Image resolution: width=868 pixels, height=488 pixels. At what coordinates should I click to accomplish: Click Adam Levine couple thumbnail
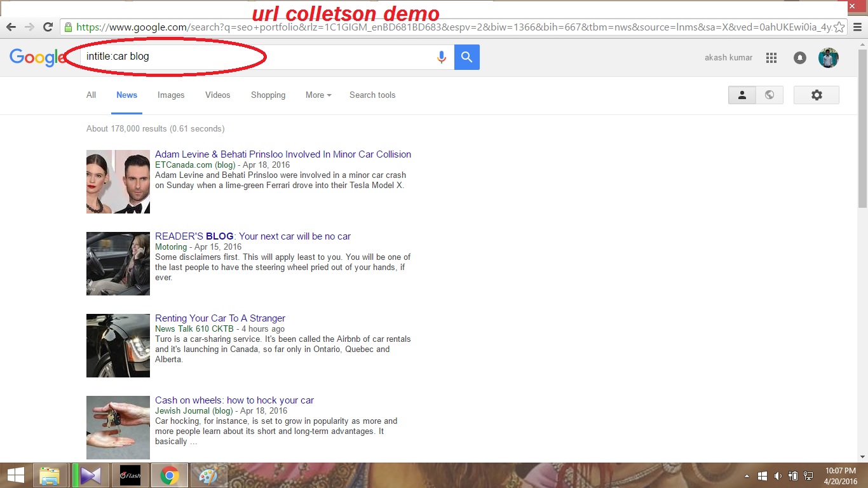coord(118,182)
